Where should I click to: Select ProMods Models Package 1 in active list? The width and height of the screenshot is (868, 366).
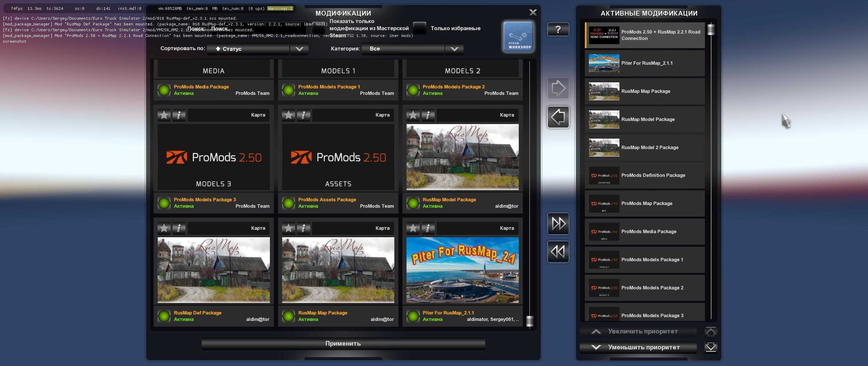click(x=645, y=260)
